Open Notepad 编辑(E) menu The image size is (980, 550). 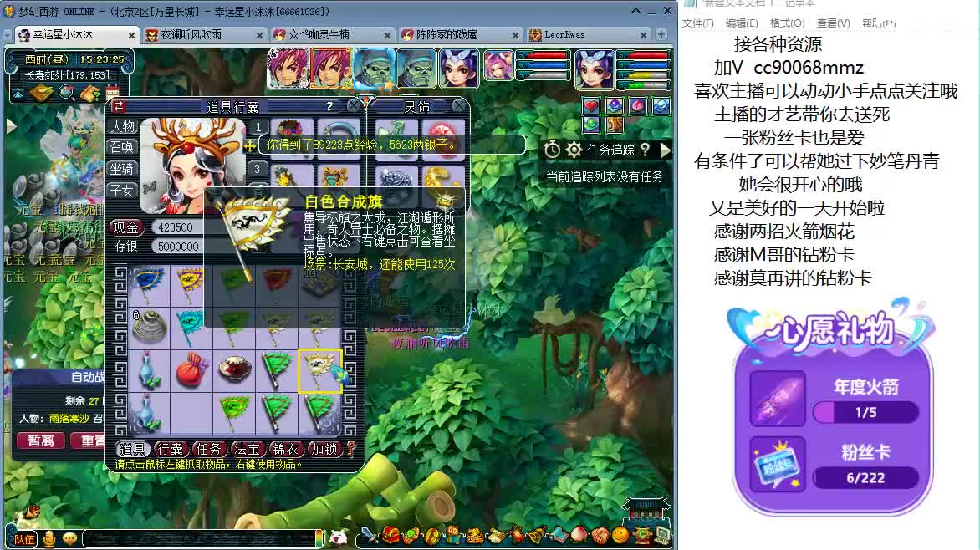[742, 23]
